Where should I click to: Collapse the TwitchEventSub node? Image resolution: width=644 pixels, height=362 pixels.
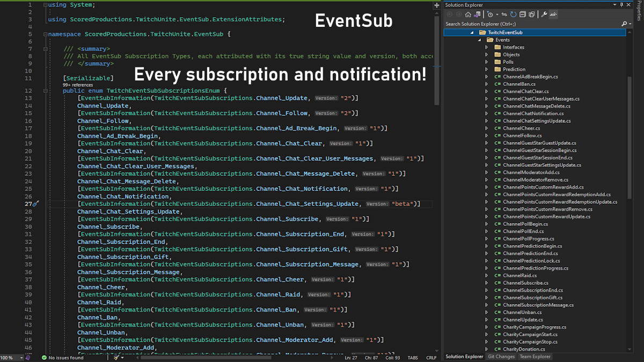point(472,33)
